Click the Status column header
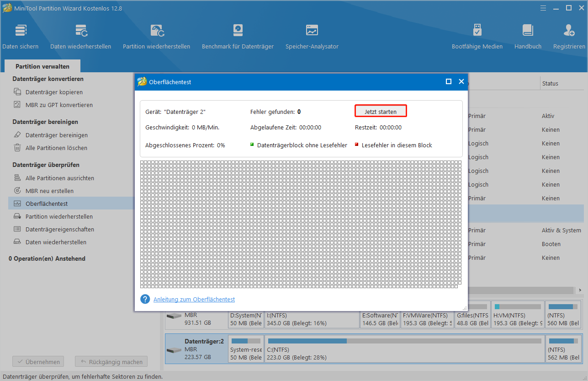The image size is (588, 381). tap(550, 83)
